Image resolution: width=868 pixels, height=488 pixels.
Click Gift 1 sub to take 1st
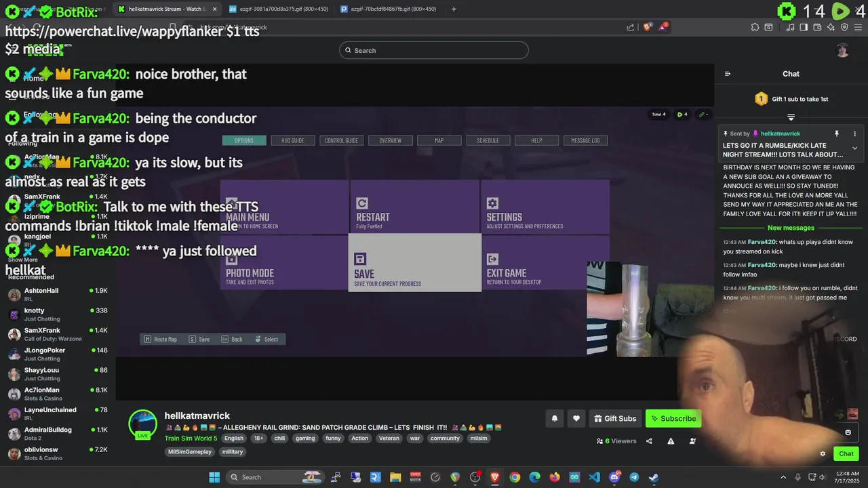[791, 99]
